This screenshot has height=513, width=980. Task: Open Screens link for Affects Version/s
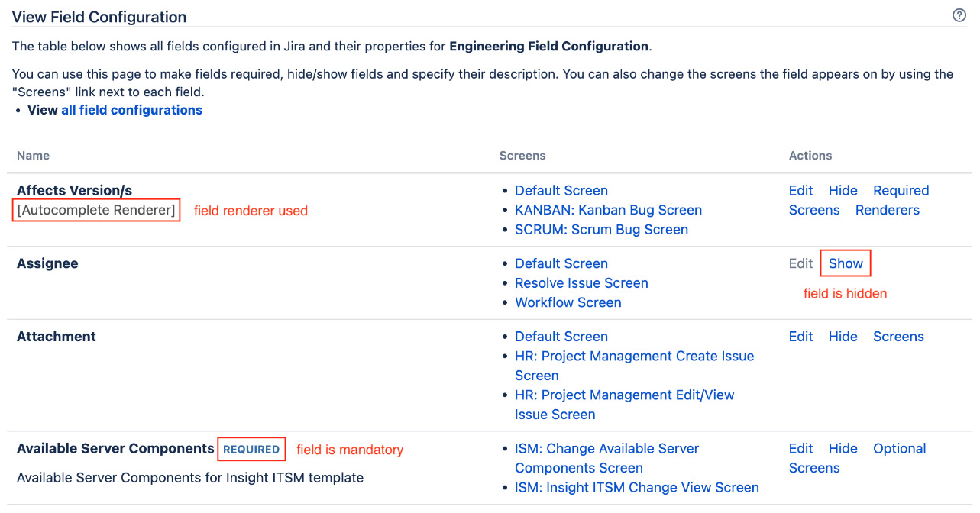813,210
